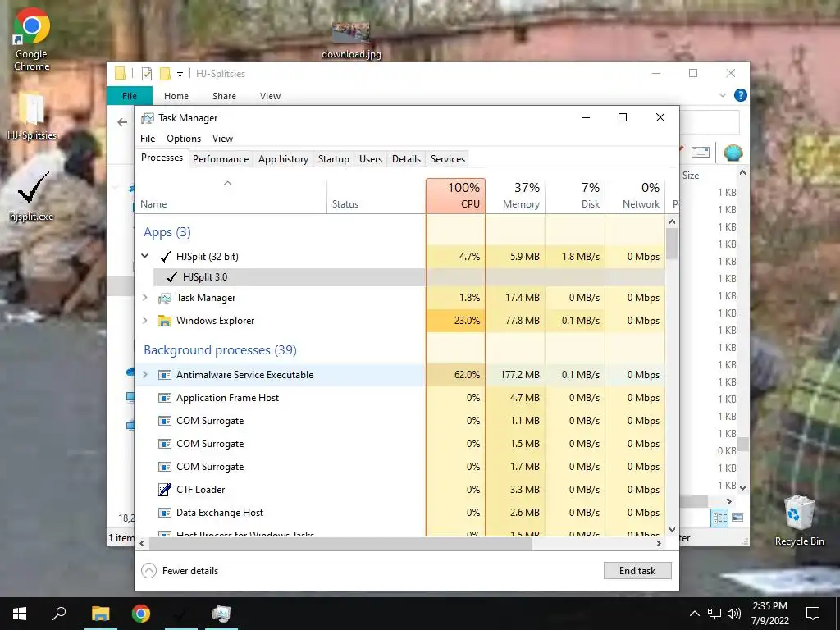
Task: Click the CTF Loader icon
Action: (164, 490)
